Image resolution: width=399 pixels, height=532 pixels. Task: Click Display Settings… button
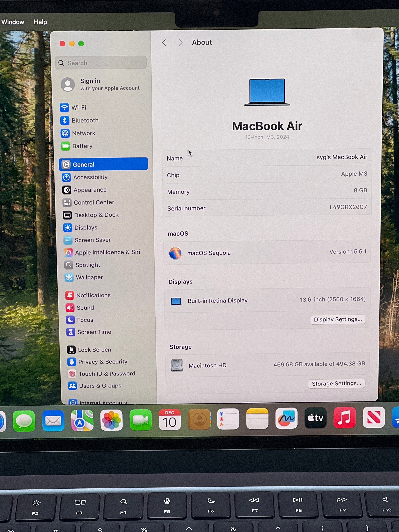[338, 319]
